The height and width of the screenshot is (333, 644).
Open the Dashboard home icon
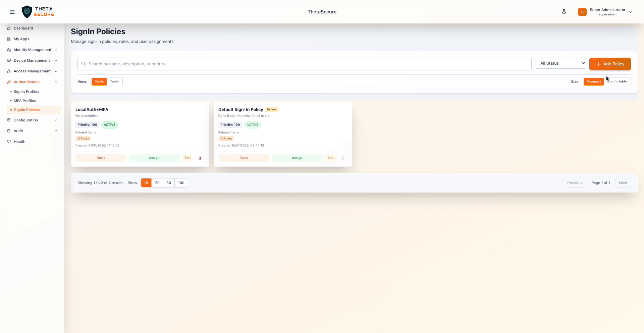[x=9, y=28]
